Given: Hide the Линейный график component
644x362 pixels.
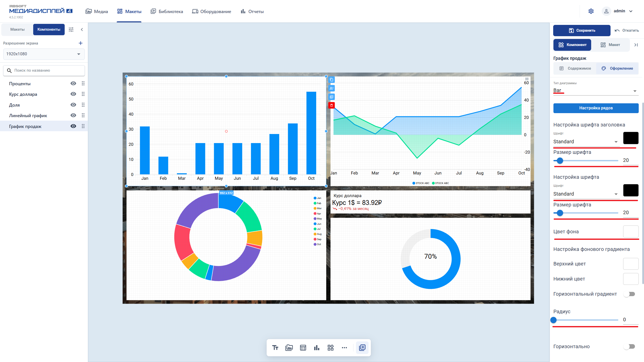Looking at the screenshot, I should [73, 115].
